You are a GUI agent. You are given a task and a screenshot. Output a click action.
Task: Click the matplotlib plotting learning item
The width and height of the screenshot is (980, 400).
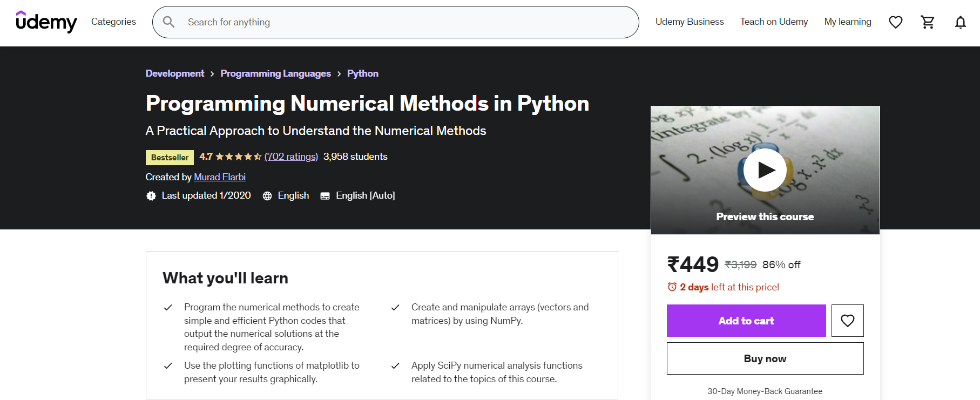click(272, 372)
